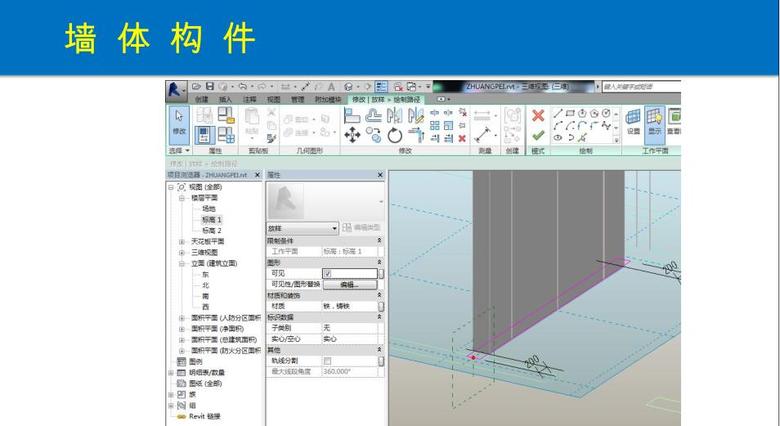The width and height of the screenshot is (780, 426).
Task: Select 标高 1 in project browser
Action: click(211, 219)
